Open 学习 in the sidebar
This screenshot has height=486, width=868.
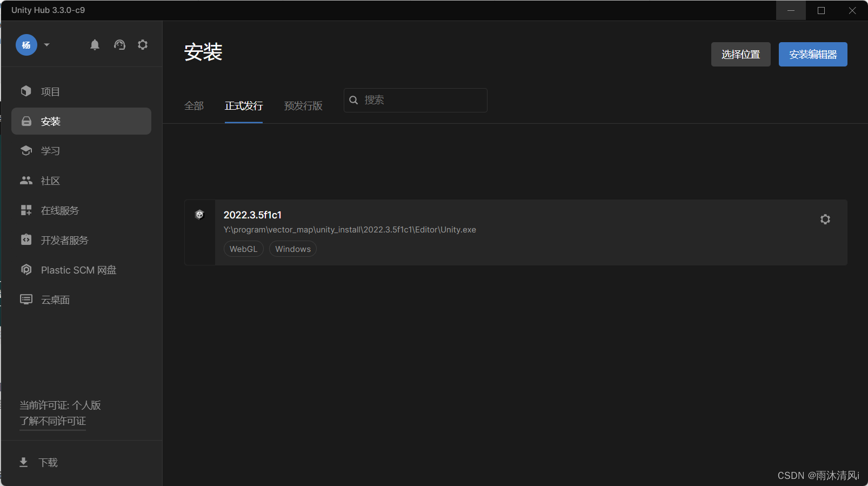point(81,151)
